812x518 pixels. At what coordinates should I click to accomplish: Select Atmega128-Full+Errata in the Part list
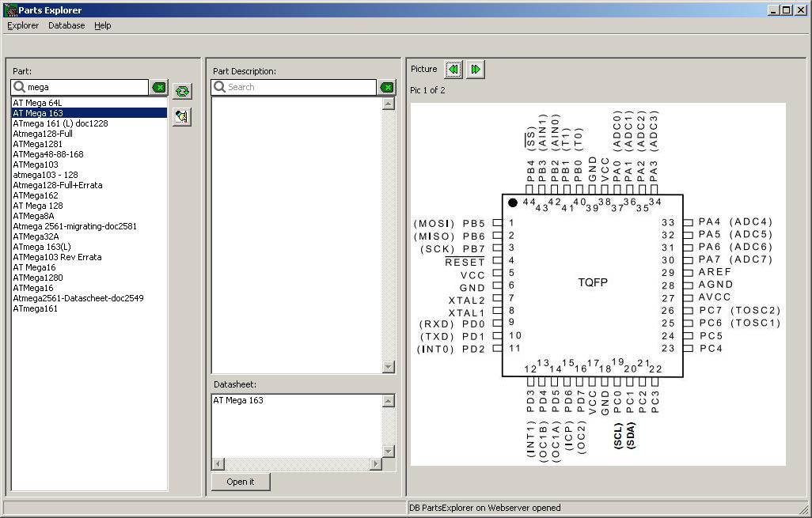[89, 185]
